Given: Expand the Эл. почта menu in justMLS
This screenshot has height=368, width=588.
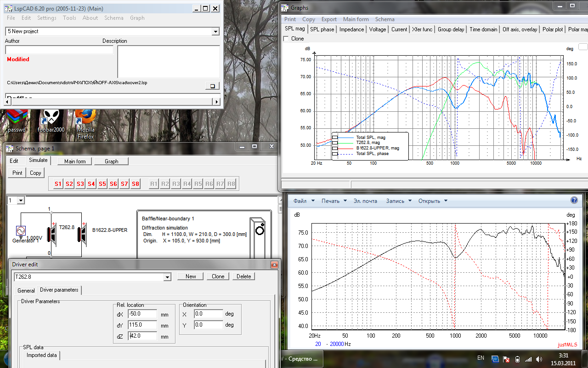Looking at the screenshot, I should click(x=366, y=201).
